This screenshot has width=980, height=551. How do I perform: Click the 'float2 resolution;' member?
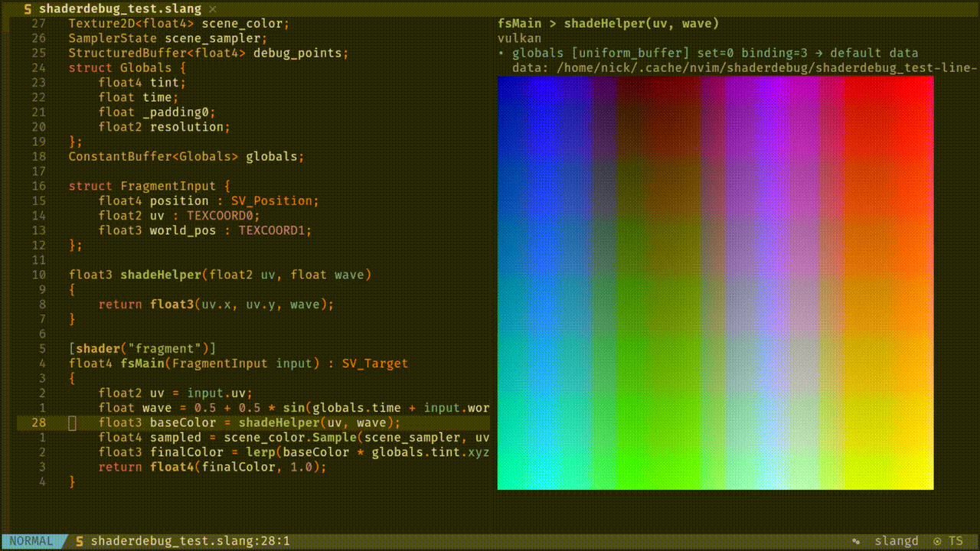(x=165, y=127)
